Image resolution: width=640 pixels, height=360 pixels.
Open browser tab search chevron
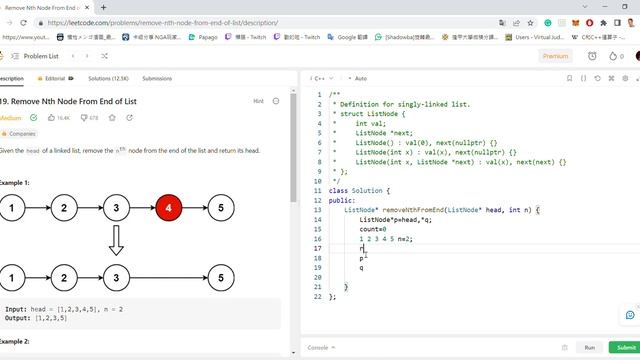585,7
